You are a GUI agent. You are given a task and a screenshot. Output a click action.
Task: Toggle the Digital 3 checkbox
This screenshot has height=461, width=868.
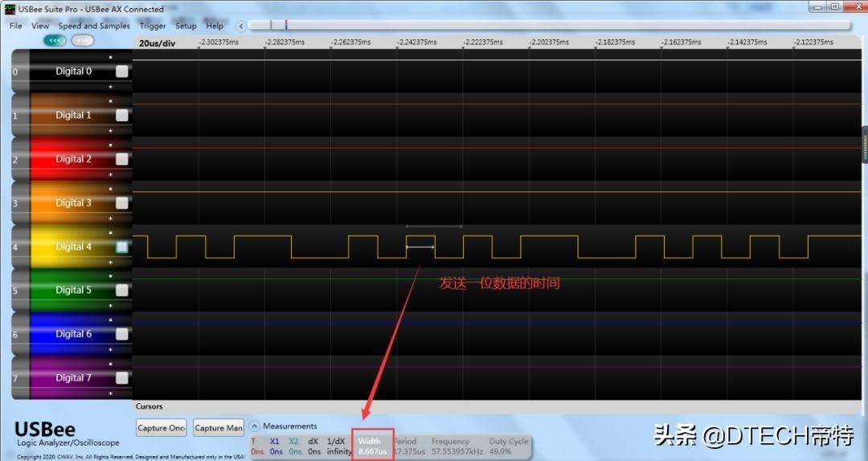click(x=122, y=203)
